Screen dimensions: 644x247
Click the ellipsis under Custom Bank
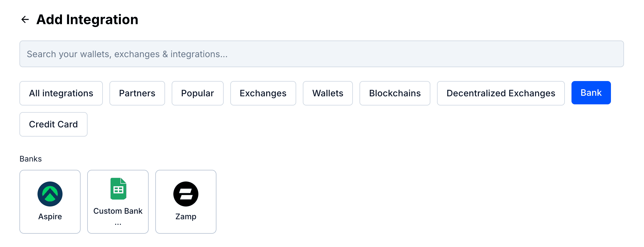click(x=118, y=224)
